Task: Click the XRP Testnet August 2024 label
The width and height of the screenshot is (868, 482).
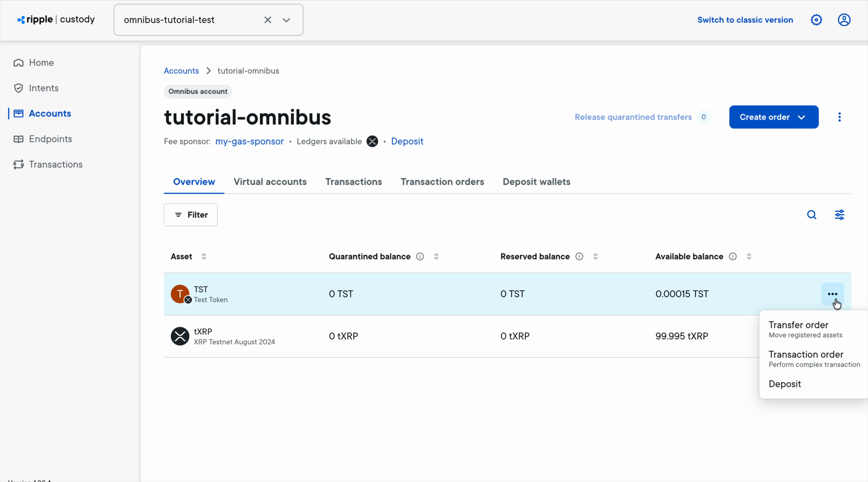Action: pos(234,342)
